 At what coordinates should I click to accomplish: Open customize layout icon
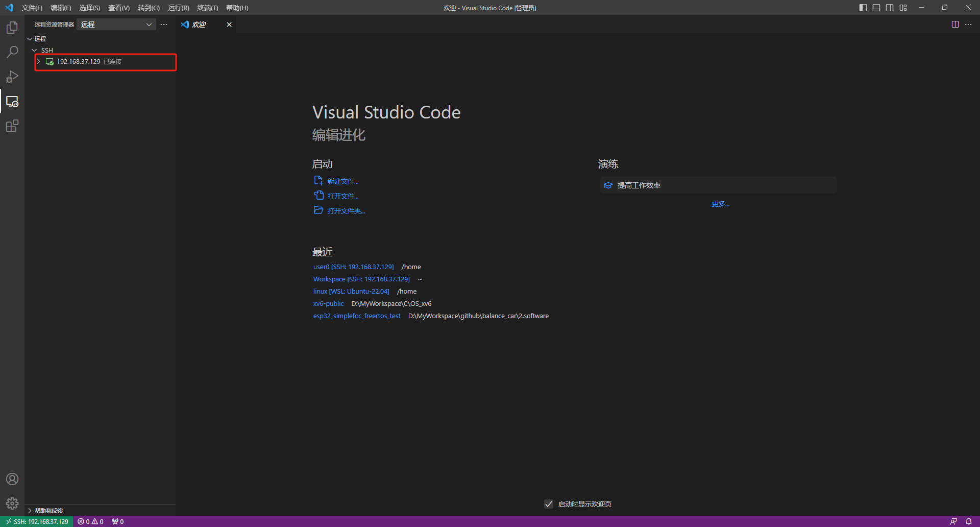coord(903,8)
